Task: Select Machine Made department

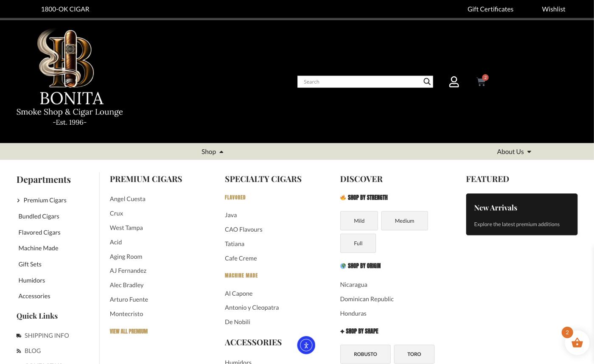Action: (x=38, y=248)
